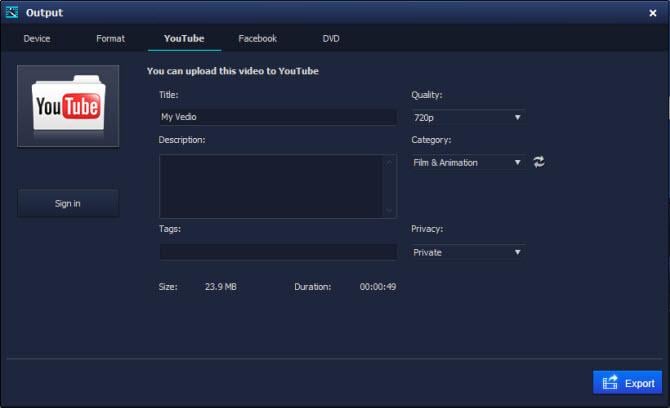Click the app logo in title bar
Image resolution: width=670 pixels, height=408 pixels.
tap(12, 12)
